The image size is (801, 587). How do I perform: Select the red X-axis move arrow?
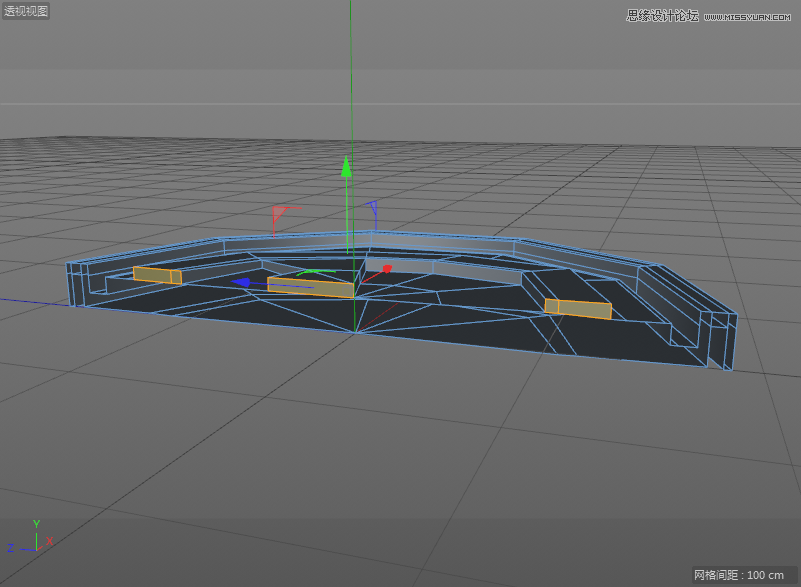coord(387,269)
